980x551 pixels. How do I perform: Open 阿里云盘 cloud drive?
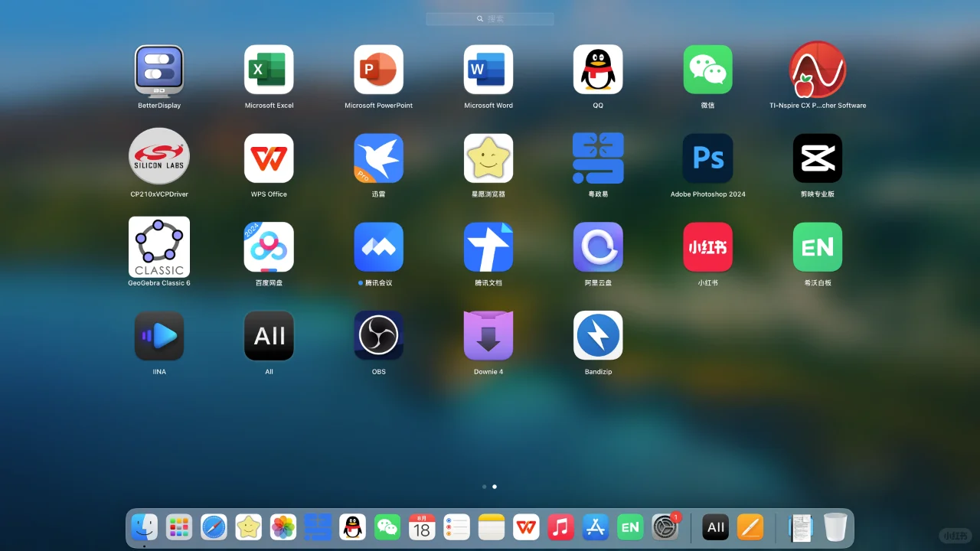(x=598, y=246)
